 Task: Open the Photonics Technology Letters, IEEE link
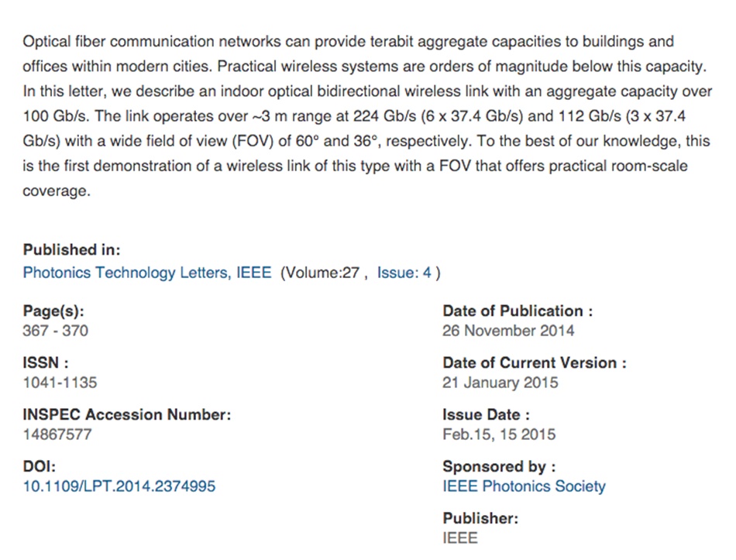tap(147, 273)
